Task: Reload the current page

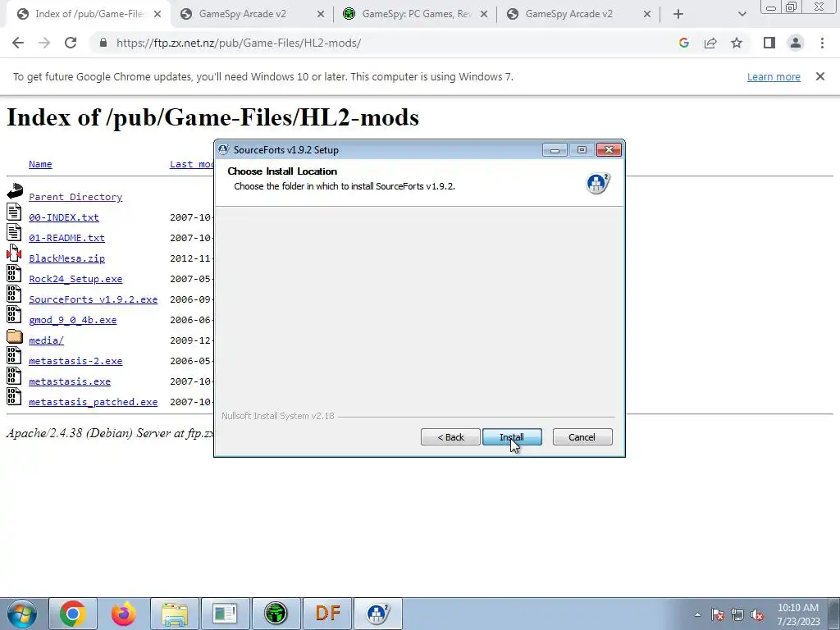Action: (71, 43)
